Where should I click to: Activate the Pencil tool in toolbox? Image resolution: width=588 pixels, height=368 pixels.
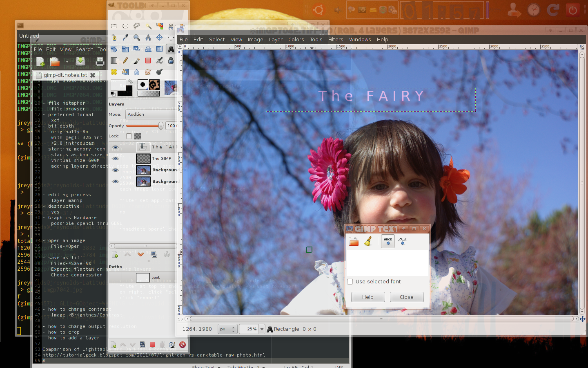125,61
